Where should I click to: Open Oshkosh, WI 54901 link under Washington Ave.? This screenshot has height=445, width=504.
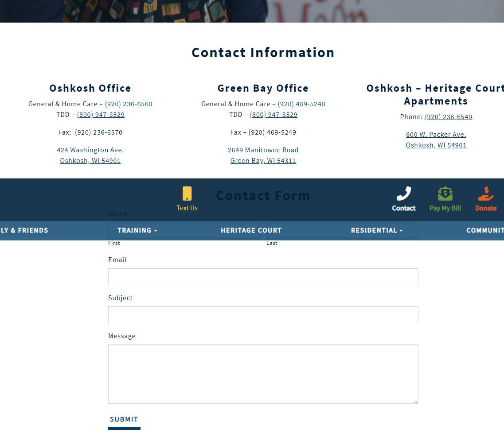[x=90, y=161]
